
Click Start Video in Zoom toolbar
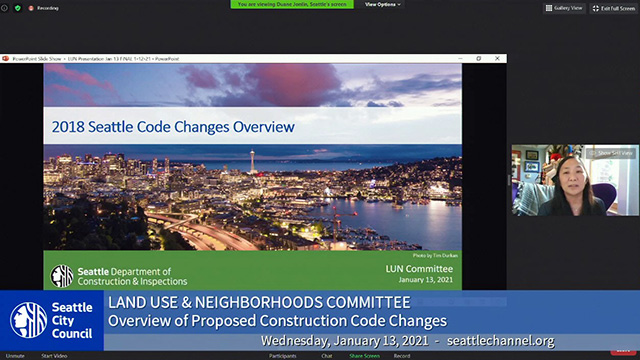click(x=54, y=356)
